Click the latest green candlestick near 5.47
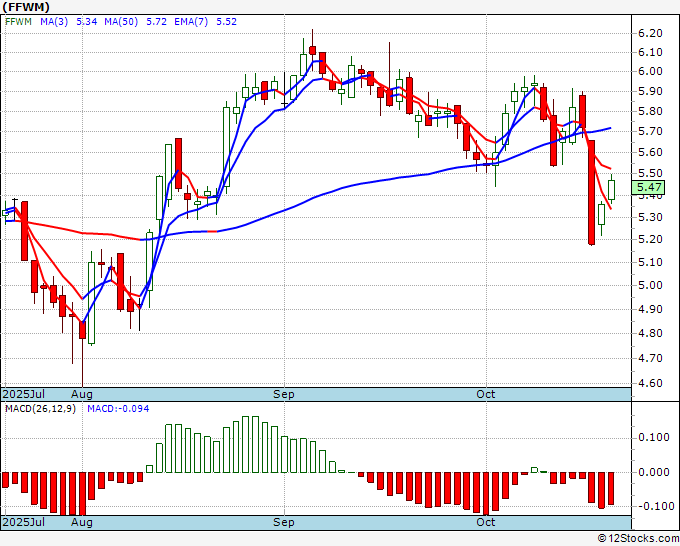The height and width of the screenshot is (546, 680). (611, 190)
